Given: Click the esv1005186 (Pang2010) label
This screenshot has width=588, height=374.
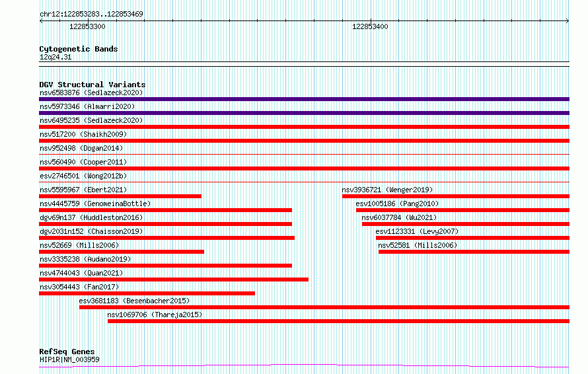Looking at the screenshot, I should [x=397, y=204].
